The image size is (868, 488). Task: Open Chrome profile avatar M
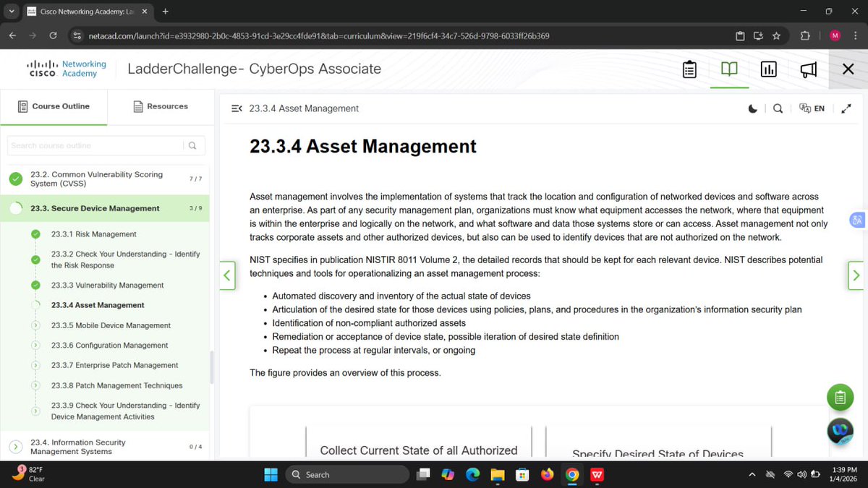click(835, 35)
